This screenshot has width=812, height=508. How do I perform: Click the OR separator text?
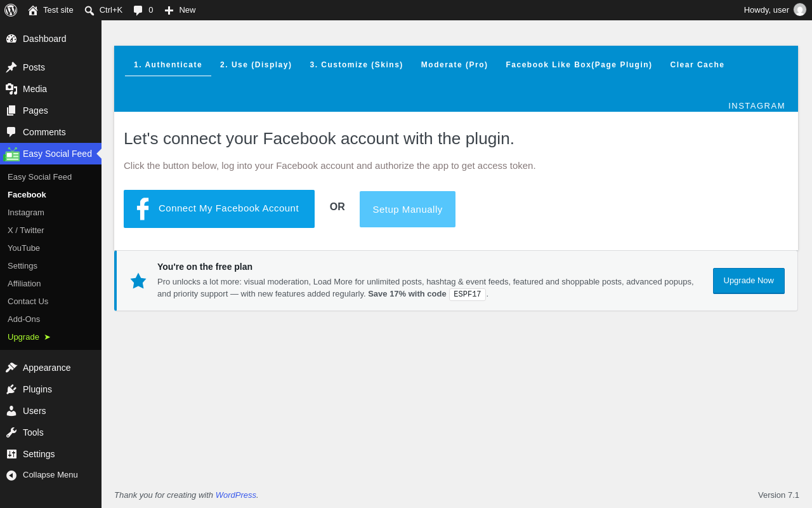coord(337,207)
